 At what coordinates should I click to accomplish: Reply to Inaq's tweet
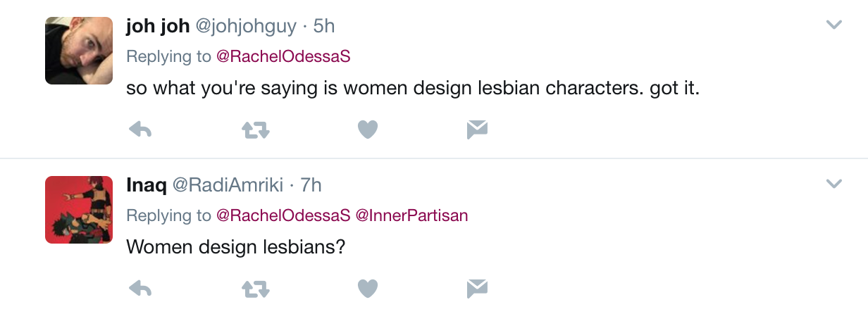(140, 288)
